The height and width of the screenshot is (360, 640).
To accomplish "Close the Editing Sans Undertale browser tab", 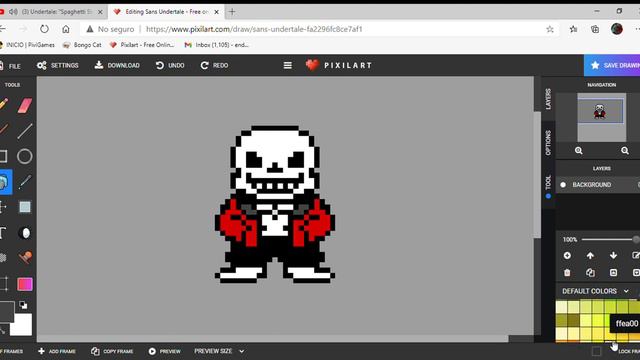I will (217, 12).
